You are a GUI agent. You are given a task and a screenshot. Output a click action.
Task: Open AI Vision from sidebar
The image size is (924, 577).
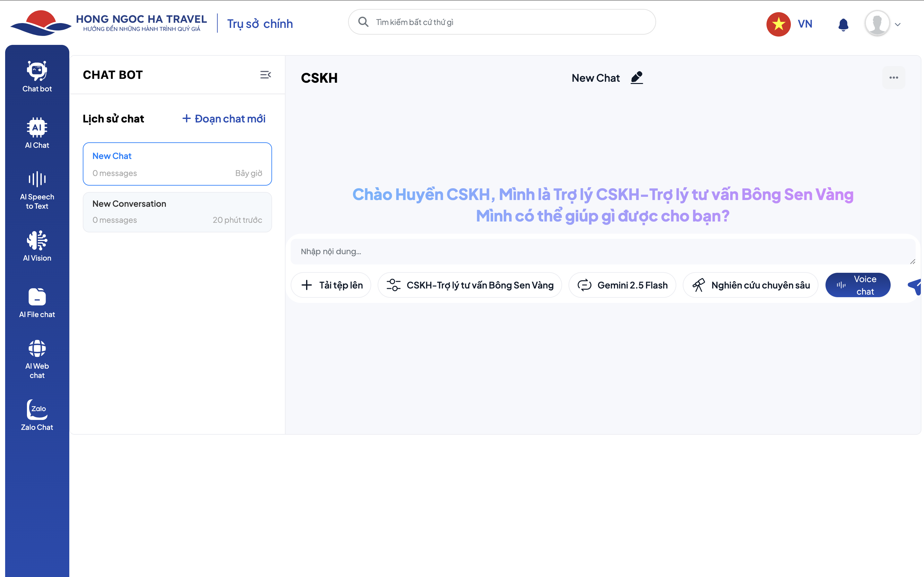[37, 246]
